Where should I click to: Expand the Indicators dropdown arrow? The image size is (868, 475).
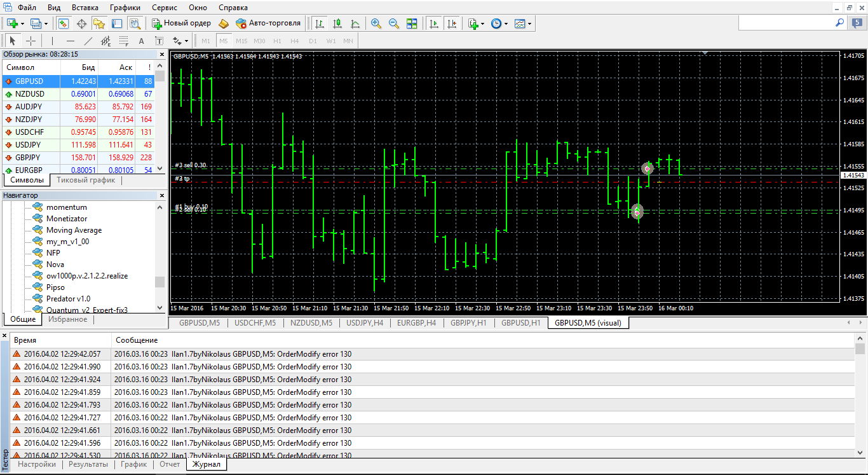483,24
